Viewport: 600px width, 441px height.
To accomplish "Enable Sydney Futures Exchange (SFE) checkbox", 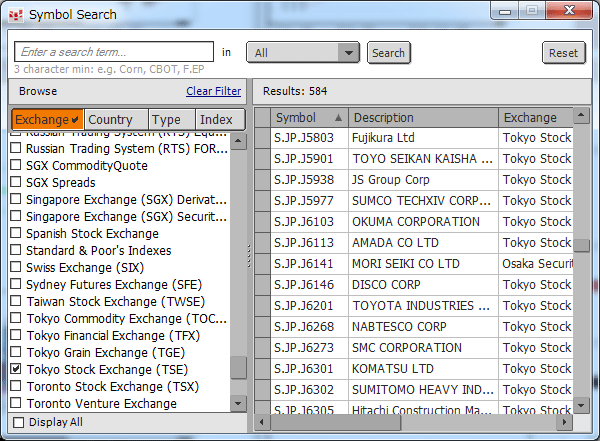I will (16, 284).
